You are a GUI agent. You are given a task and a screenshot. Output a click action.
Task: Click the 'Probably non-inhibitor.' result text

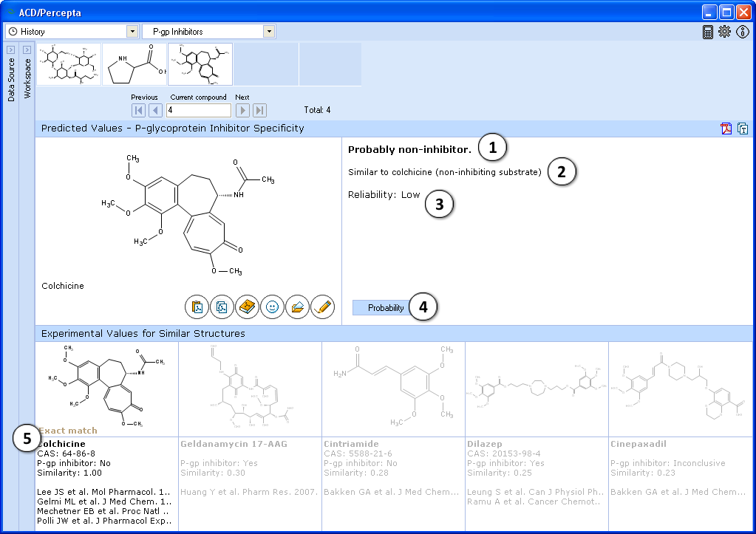click(409, 149)
